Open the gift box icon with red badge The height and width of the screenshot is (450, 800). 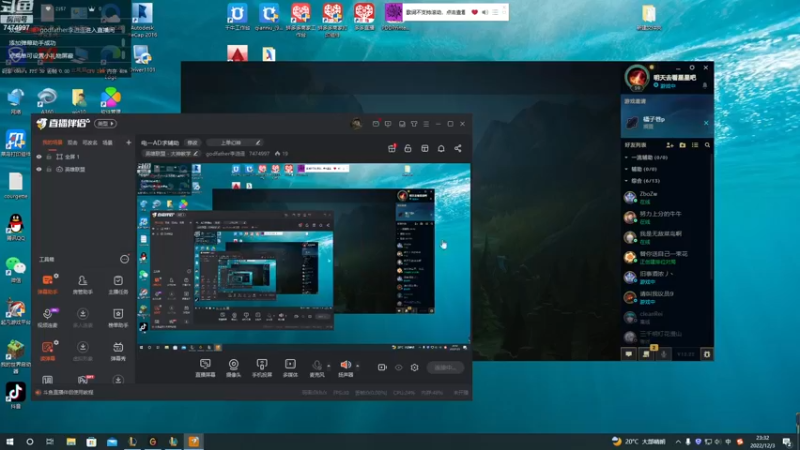click(x=392, y=148)
